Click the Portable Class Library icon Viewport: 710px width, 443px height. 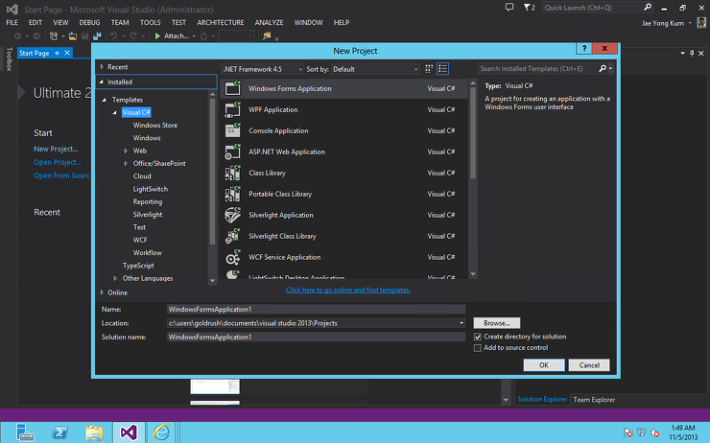pyautogui.click(x=233, y=194)
